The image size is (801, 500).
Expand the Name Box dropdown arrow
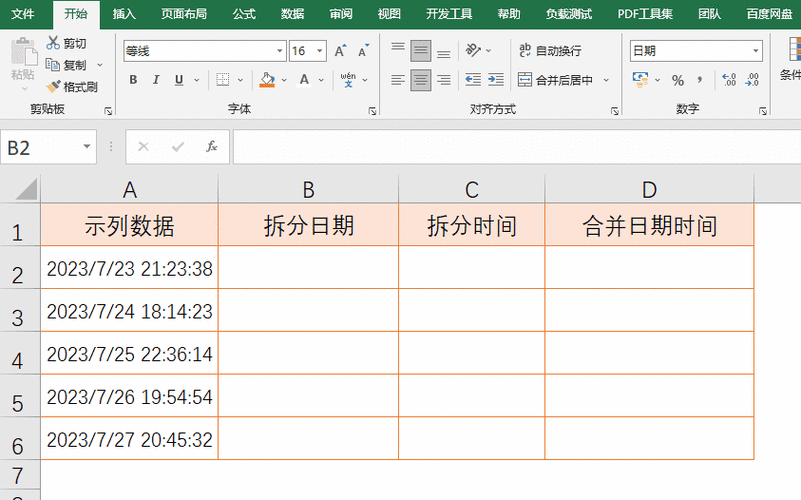tap(87, 147)
